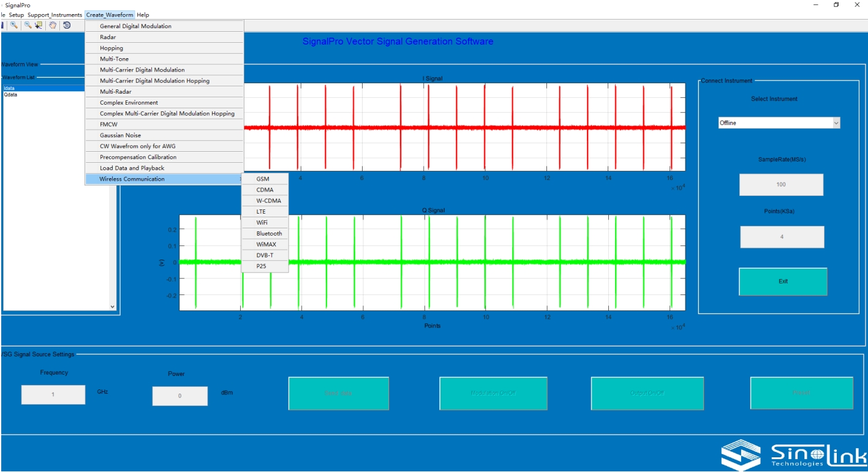Viewport: 868px width, 472px height.
Task: Click the Rotate 3D view icon
Action: (x=66, y=25)
